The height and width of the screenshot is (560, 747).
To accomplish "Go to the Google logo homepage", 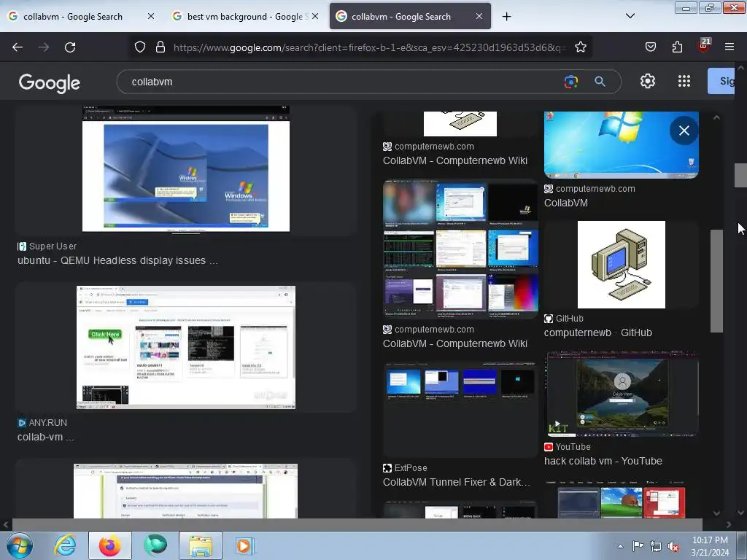I will coord(50,83).
